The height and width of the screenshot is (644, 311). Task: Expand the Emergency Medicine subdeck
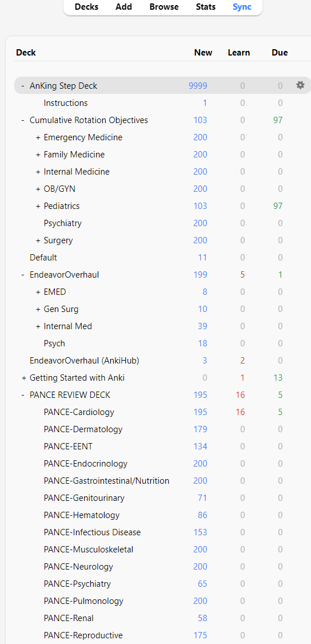tap(38, 137)
